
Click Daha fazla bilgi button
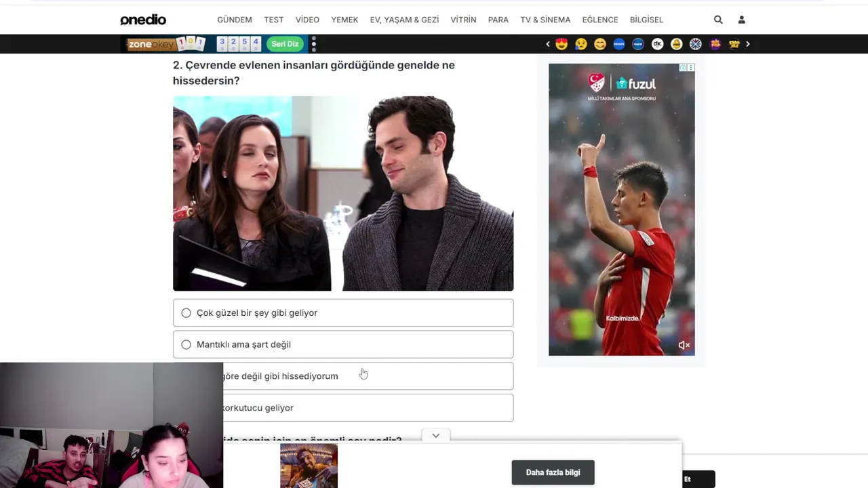pyautogui.click(x=553, y=472)
